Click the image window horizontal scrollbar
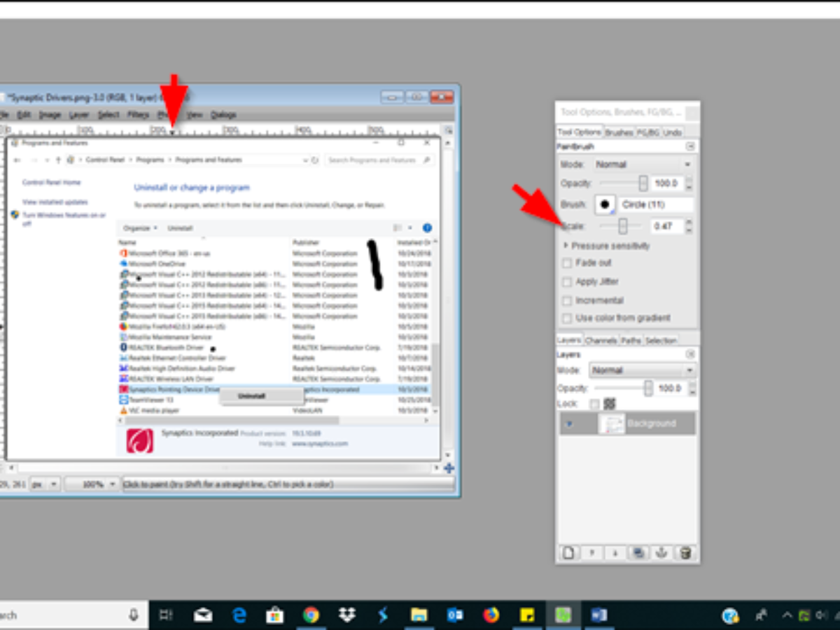This screenshot has width=840, height=630. (x=224, y=468)
